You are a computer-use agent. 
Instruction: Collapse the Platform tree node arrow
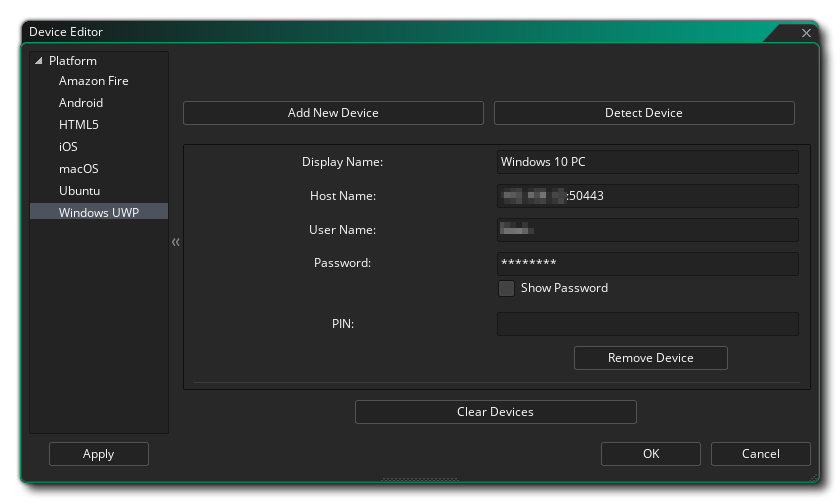tap(39, 61)
